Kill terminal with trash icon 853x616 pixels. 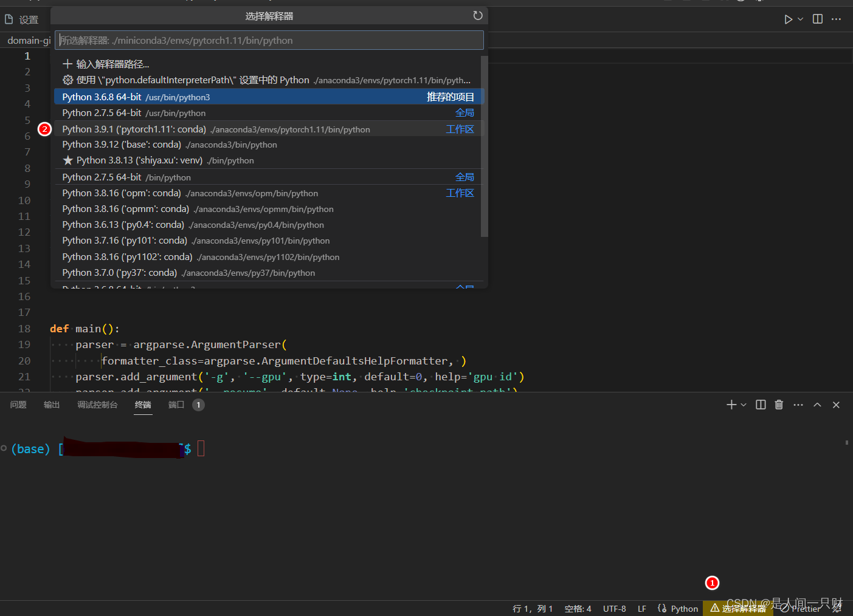point(779,405)
